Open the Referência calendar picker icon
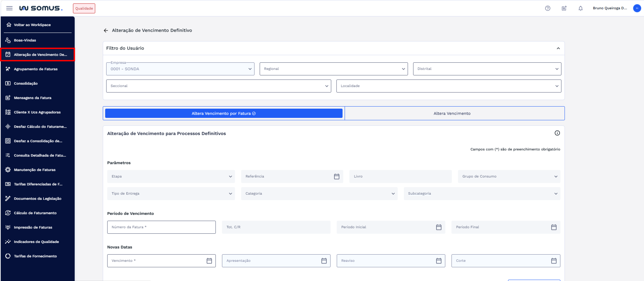Viewport: 644px width, 281px height. tap(337, 176)
